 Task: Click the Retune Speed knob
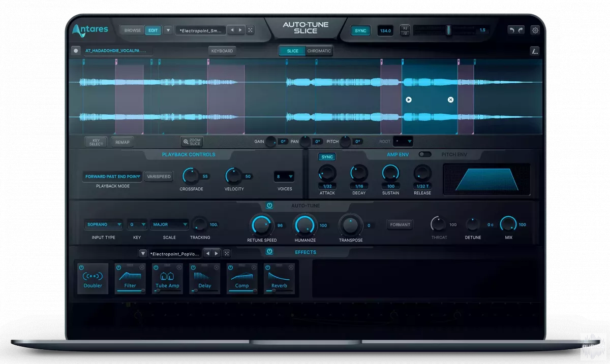pyautogui.click(x=261, y=225)
